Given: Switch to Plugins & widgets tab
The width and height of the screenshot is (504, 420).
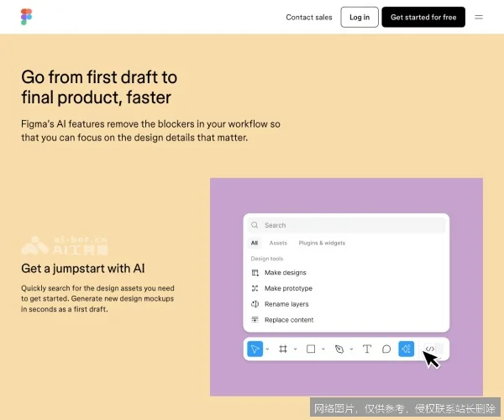Looking at the screenshot, I should pos(322,243).
